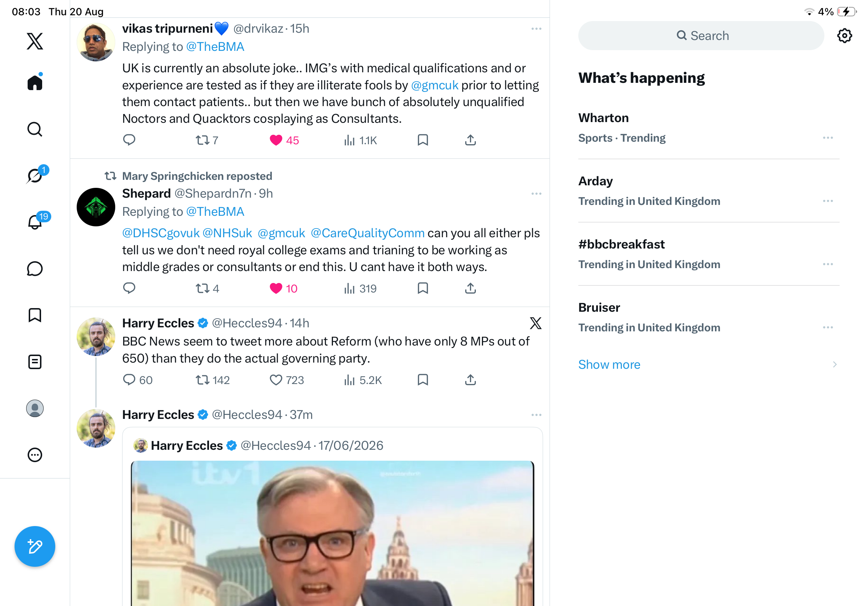Bookmark Shepard's reply post
The width and height of the screenshot is (868, 606).
pos(422,288)
